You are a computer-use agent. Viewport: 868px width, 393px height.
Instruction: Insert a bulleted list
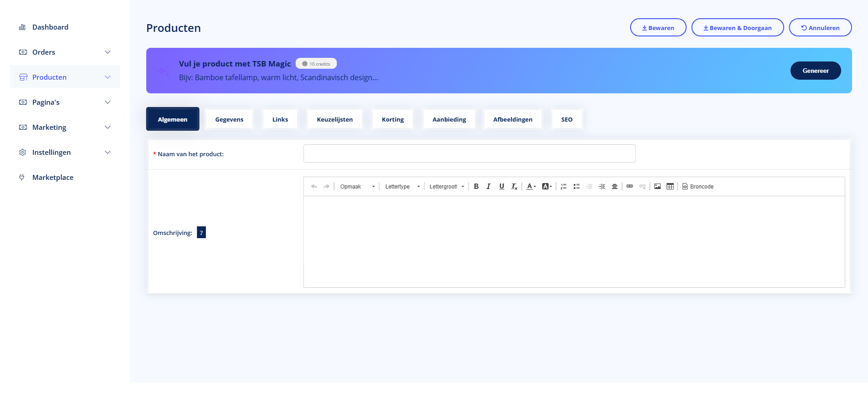(576, 187)
